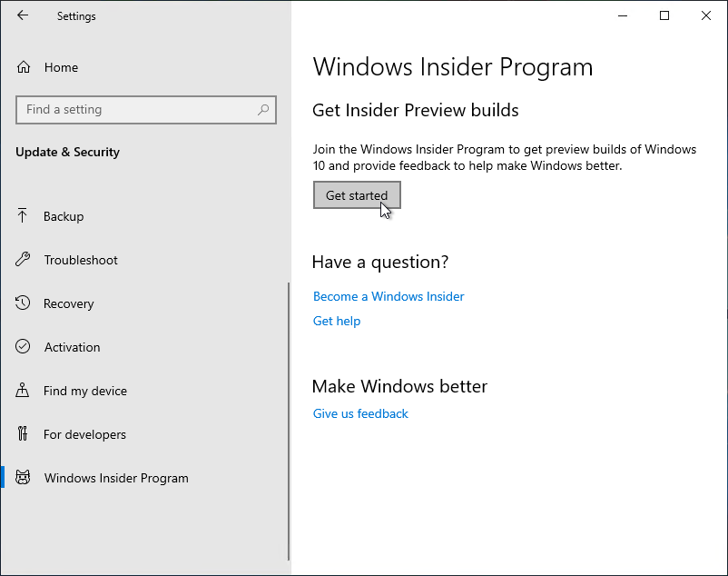
Task: Select the Find my device icon
Action: [x=24, y=391]
